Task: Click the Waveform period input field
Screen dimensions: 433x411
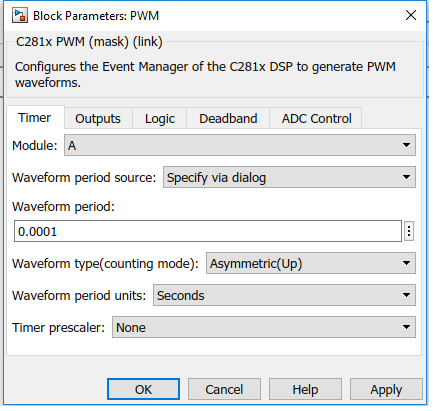Action: coord(208,231)
